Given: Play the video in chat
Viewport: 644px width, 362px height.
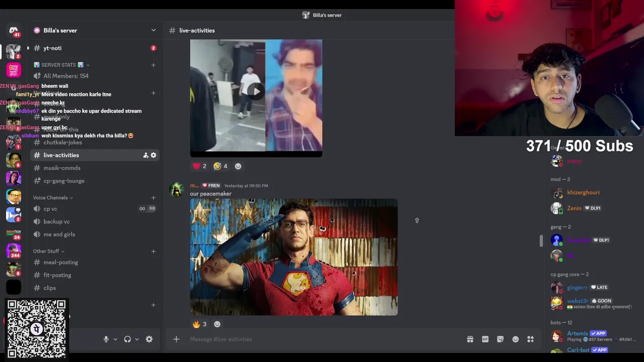Looking at the screenshot, I should (256, 92).
